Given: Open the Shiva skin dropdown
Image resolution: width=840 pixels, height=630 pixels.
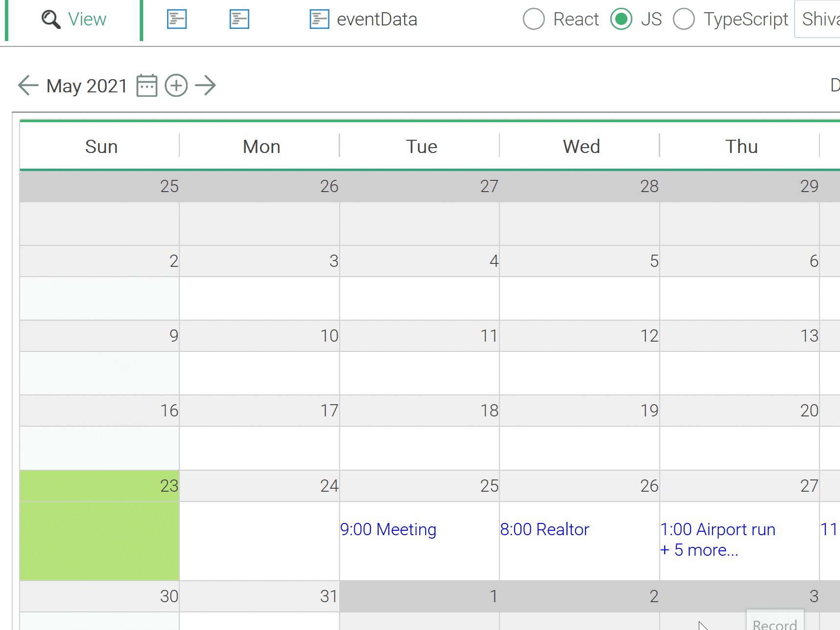Looking at the screenshot, I should point(818,20).
